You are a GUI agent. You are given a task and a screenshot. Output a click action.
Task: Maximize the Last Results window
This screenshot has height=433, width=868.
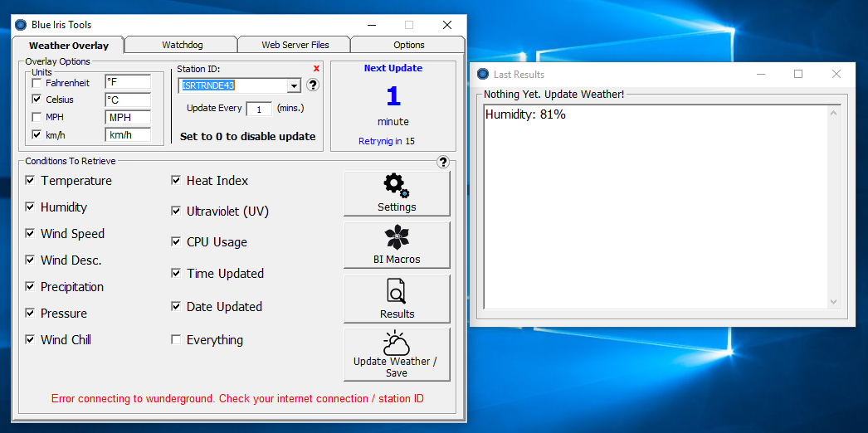click(798, 74)
